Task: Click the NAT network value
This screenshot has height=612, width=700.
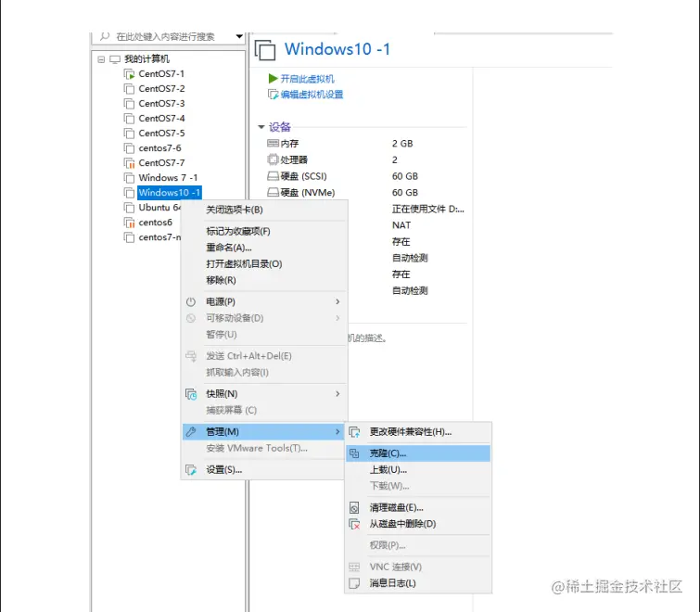Action: click(x=401, y=225)
